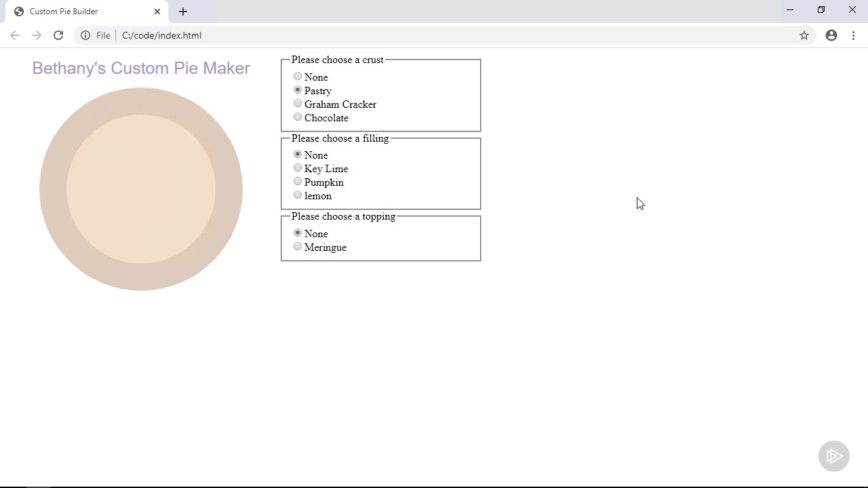Viewport: 868px width, 488px height.
Task: Select Graham Cracker crust option
Action: coord(298,104)
